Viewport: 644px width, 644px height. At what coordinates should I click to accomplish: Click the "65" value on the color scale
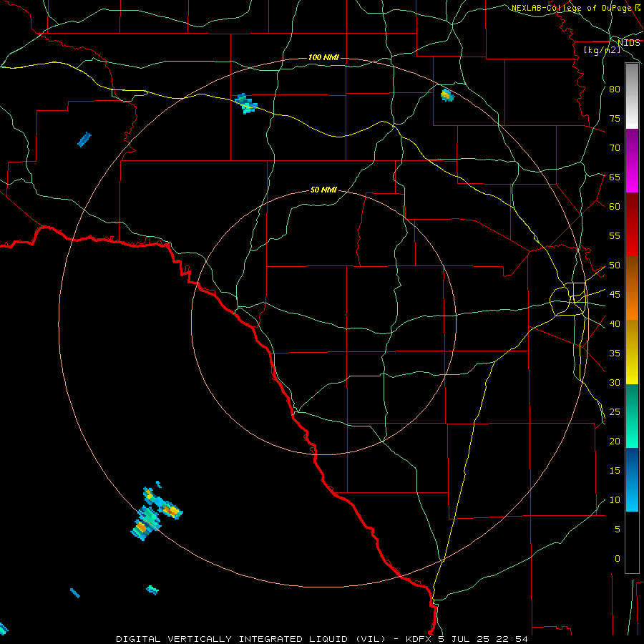click(x=615, y=177)
